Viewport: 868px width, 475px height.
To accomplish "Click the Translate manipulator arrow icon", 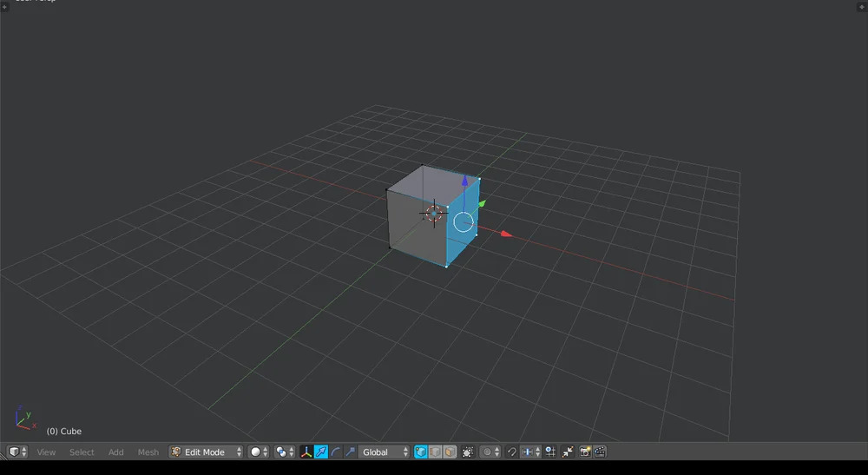I will point(320,452).
